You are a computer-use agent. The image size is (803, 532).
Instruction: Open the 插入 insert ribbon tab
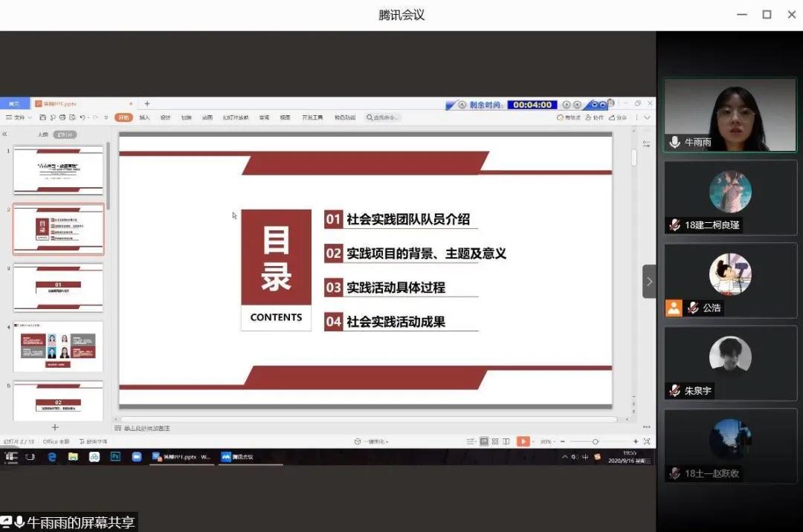[x=144, y=117]
